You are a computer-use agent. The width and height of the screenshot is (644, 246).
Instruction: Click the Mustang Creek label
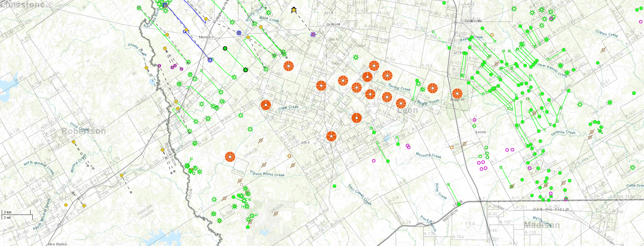(x=428, y=155)
